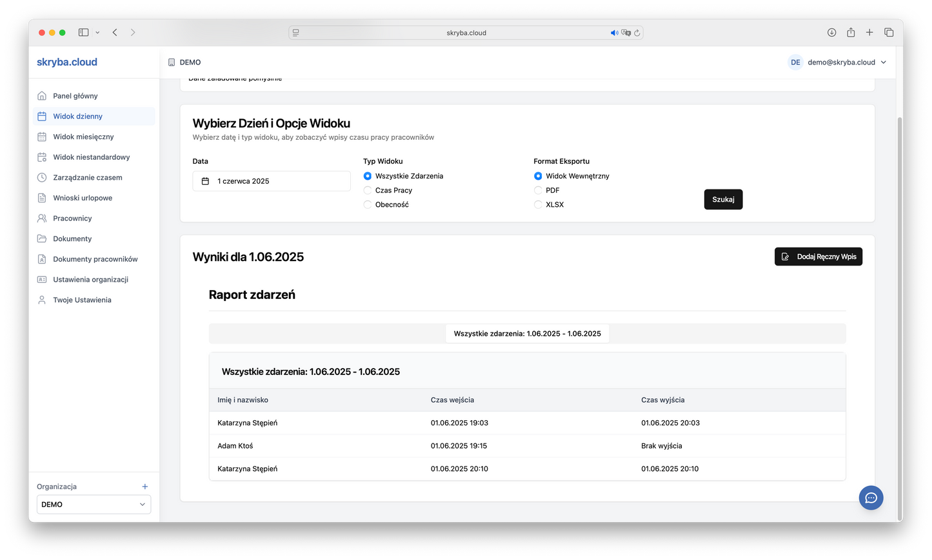Click the Safari downloads icon
The height and width of the screenshot is (560, 932).
point(831,32)
